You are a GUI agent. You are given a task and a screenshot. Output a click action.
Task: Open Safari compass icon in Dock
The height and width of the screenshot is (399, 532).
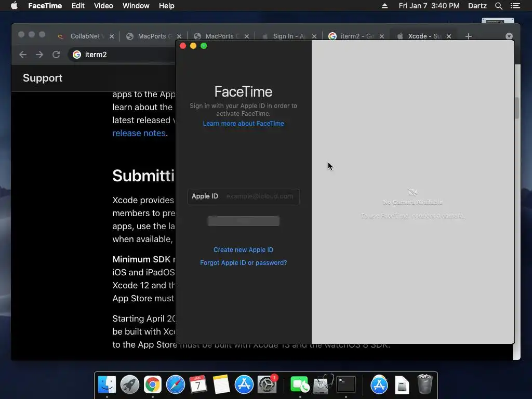[x=176, y=385]
